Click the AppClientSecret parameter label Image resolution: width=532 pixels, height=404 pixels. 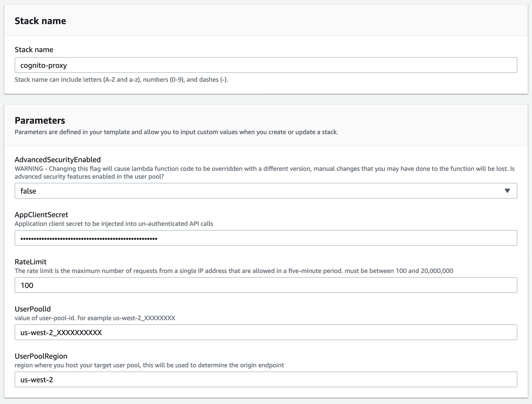click(x=41, y=214)
